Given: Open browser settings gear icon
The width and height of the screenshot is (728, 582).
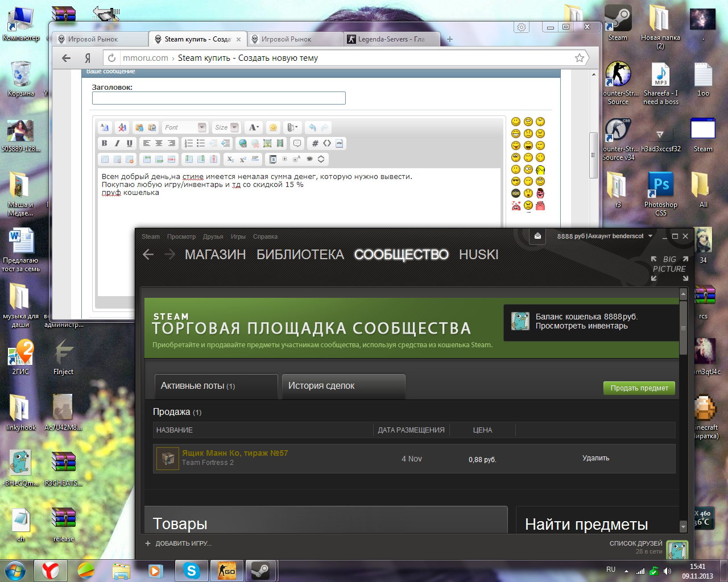Looking at the screenshot, I should click(522, 27).
